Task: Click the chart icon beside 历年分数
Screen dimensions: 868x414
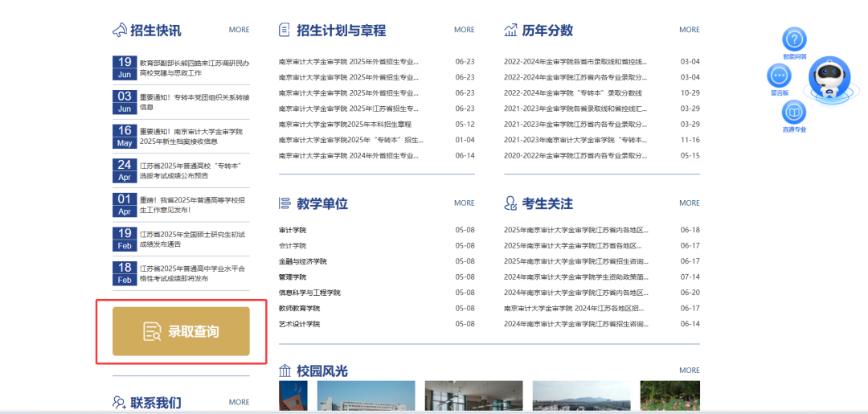Action: tap(510, 30)
